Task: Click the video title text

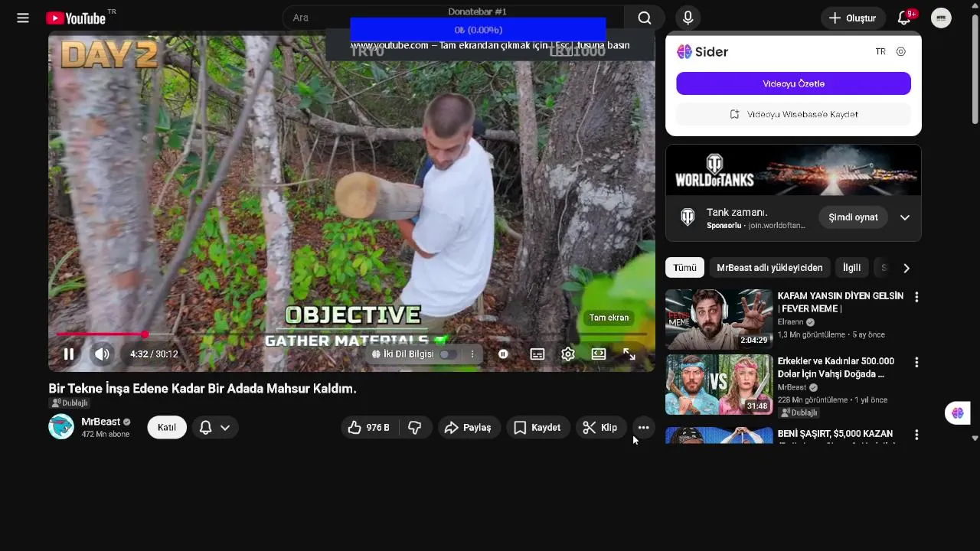Action: tap(203, 389)
